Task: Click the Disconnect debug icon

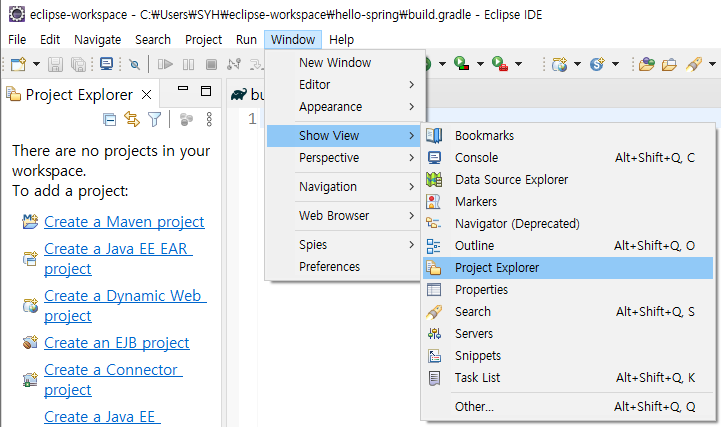Action: 234,64
